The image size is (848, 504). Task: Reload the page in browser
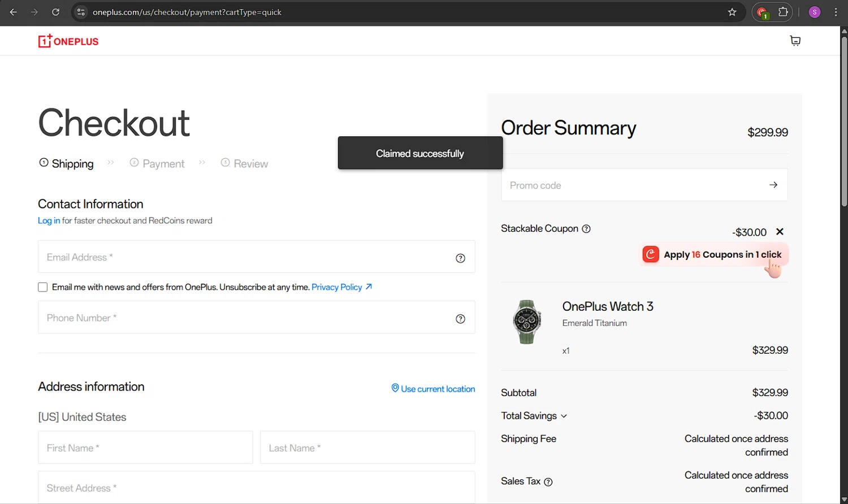tap(55, 12)
